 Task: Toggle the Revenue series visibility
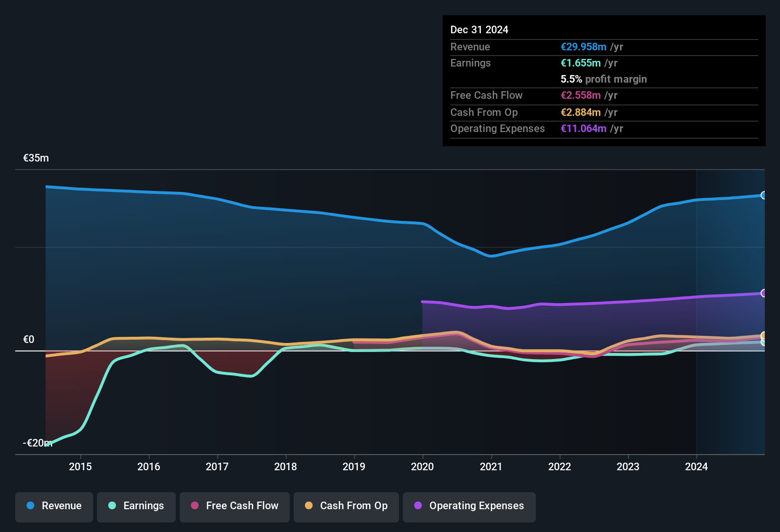pos(54,506)
